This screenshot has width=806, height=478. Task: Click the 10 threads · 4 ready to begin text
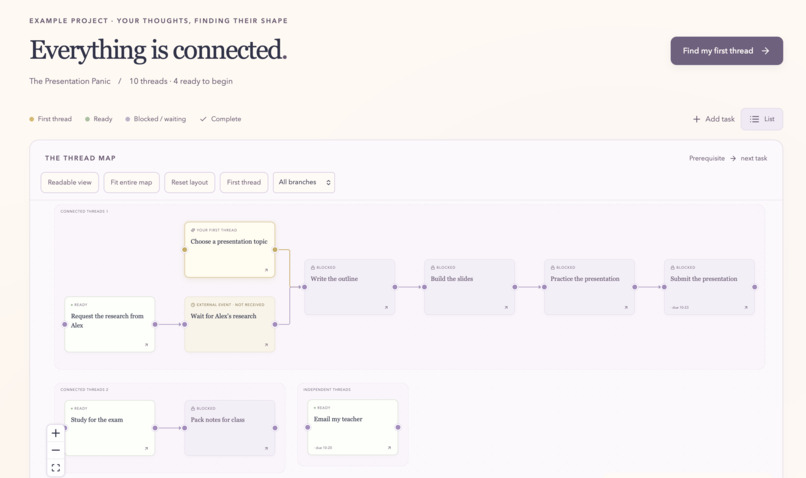click(x=181, y=81)
